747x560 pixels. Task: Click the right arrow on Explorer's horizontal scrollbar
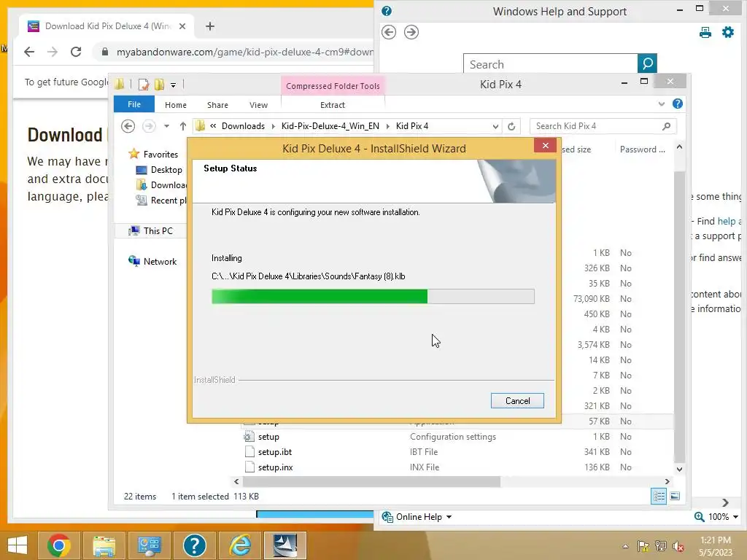coord(667,481)
